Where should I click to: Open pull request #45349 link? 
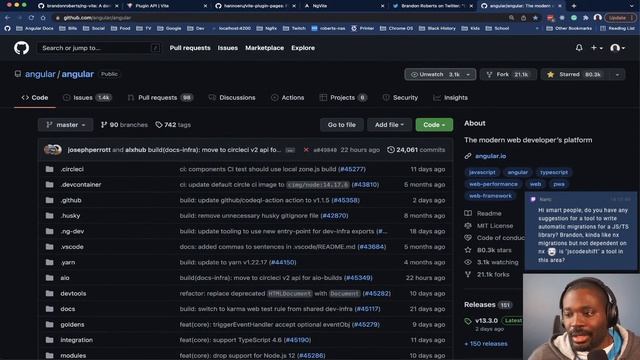point(358,278)
